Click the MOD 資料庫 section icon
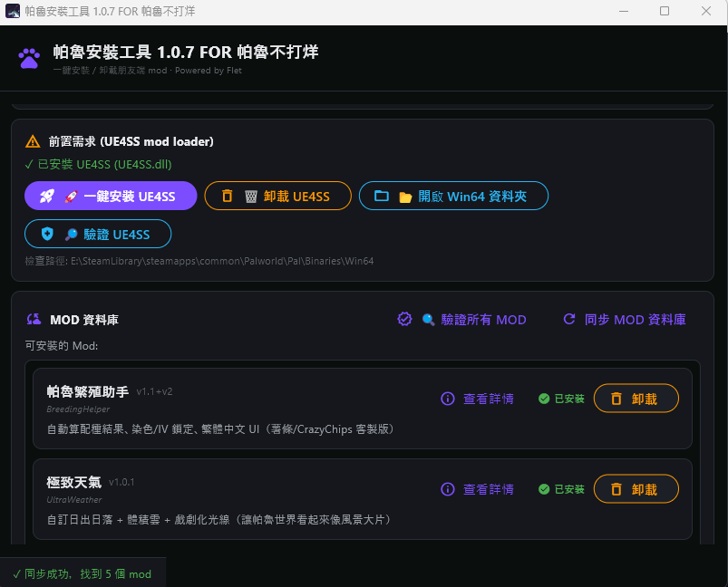 point(34,319)
